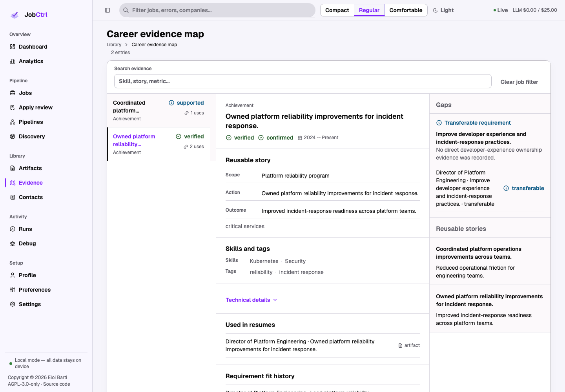This screenshot has width=565, height=392.
Task: Click the Transferable requirement heading
Action: tap(478, 123)
